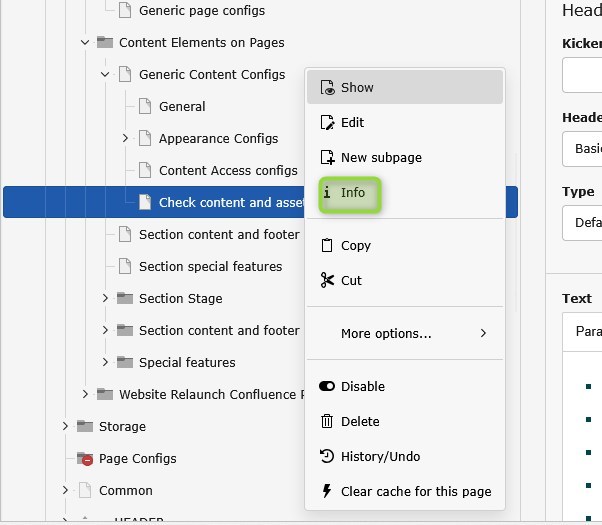
Task: Expand the Appearance Configs tree node
Action: click(125, 138)
